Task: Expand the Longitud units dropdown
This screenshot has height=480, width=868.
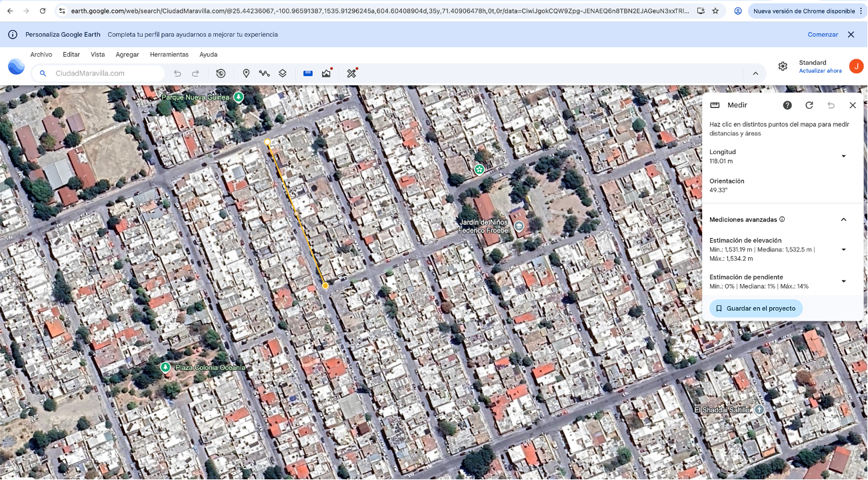Action: coord(843,157)
